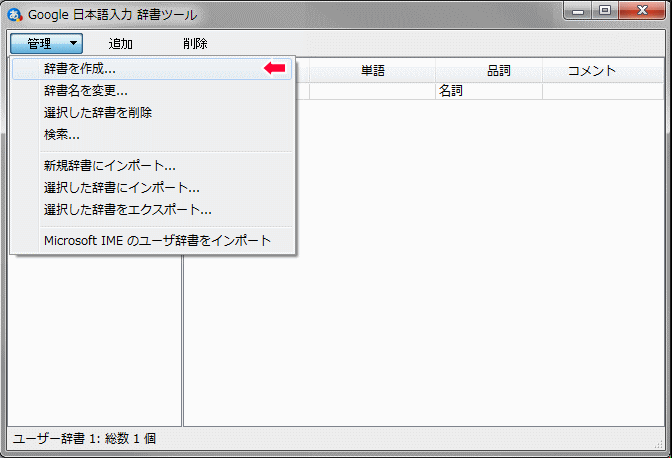672x458 pixels.
Task: Click the status bar text ユーザー辞書 1: 総数 1 個
Action: click(84, 439)
